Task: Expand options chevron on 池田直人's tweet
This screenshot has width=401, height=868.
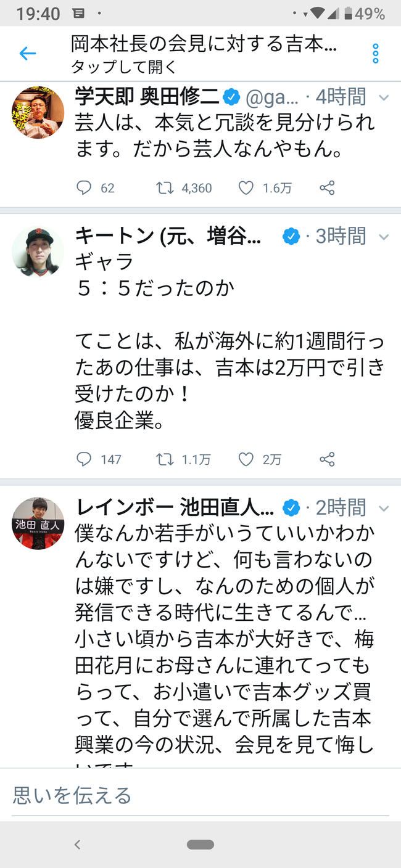Action: point(383,509)
